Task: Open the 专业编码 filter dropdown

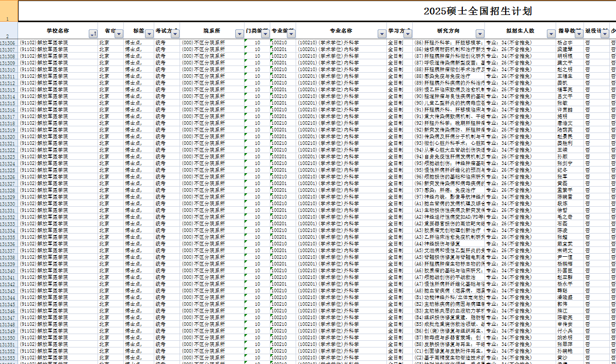Action: (291, 34)
